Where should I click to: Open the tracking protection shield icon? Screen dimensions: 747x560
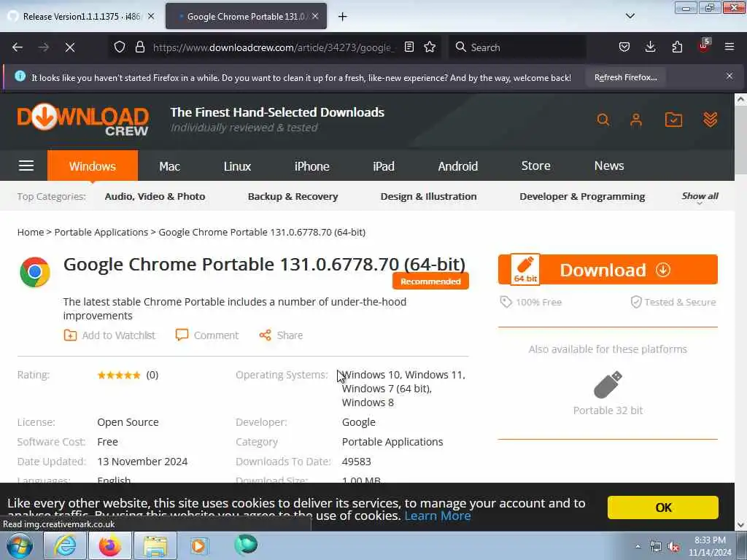(120, 47)
